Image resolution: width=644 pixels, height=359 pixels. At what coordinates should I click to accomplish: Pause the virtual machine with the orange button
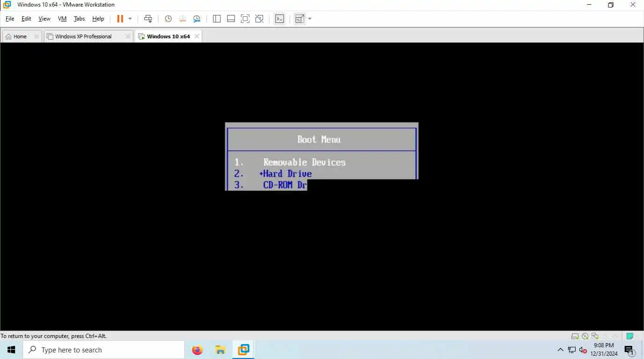pos(120,19)
